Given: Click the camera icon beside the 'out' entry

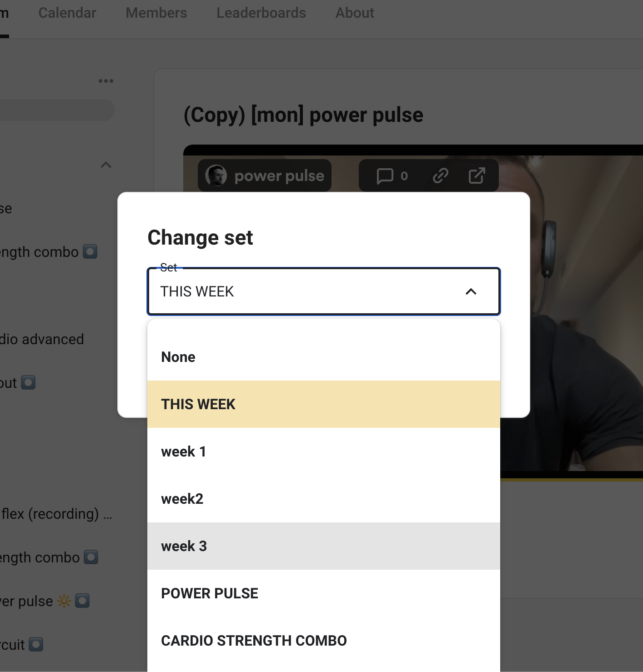Looking at the screenshot, I should coord(28,383).
